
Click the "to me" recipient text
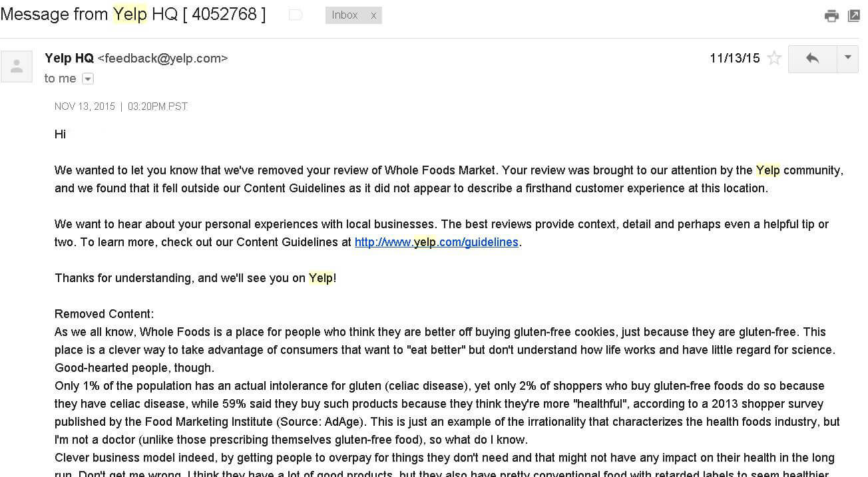point(61,79)
